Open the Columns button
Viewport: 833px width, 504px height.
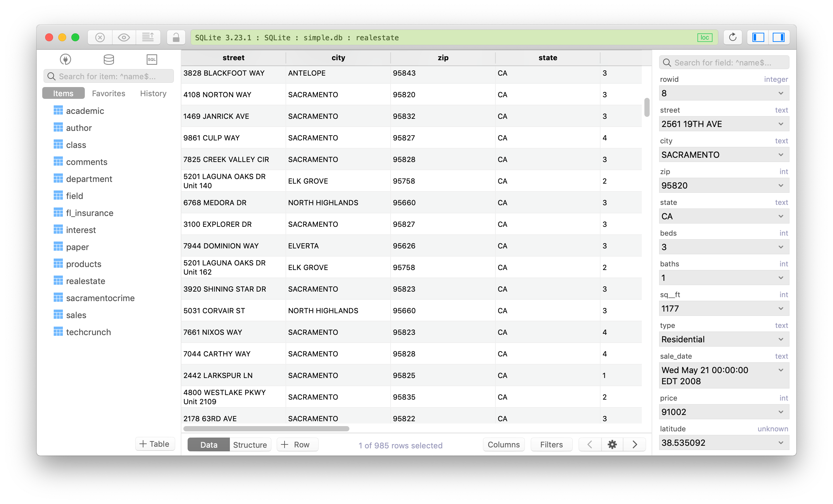pos(503,444)
